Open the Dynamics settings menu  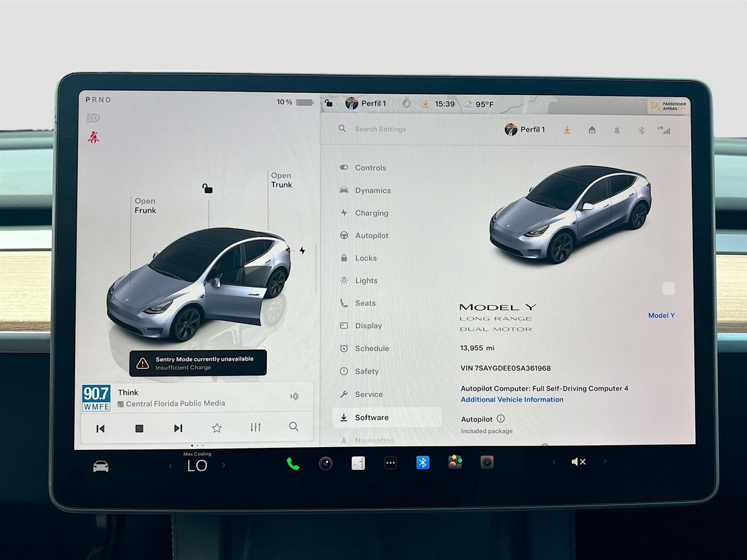pyautogui.click(x=365, y=190)
